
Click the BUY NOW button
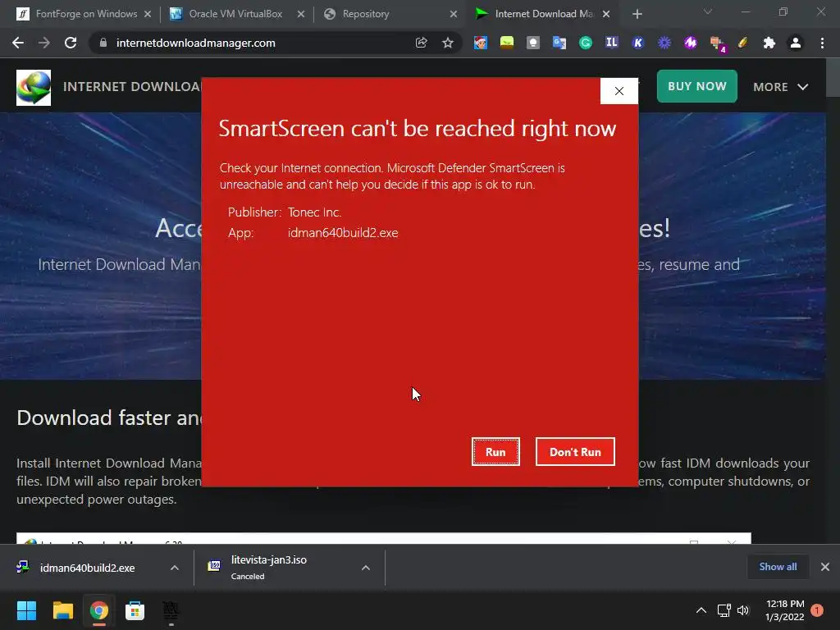coord(697,86)
